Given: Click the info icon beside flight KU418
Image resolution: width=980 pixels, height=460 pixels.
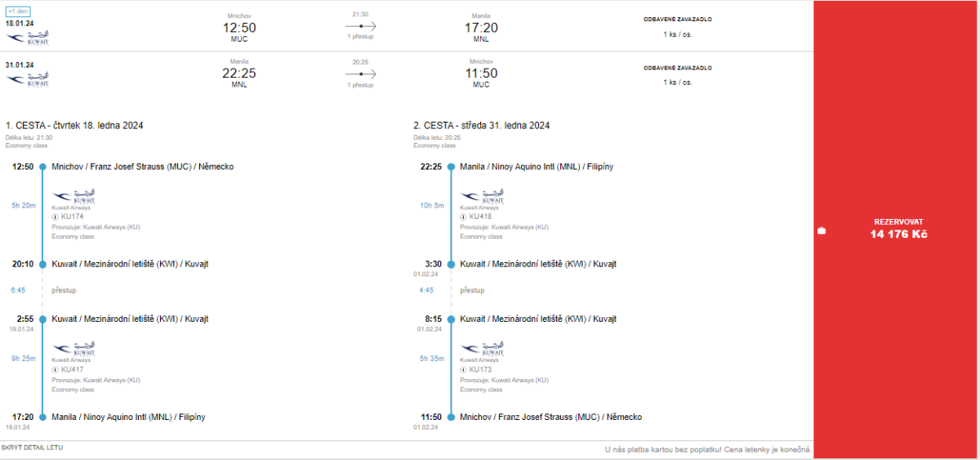Looking at the screenshot, I should coord(464,217).
